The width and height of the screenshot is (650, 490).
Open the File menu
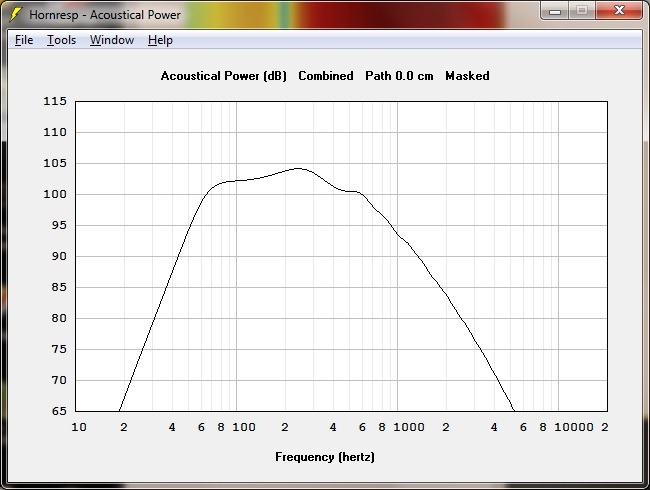tap(24, 40)
